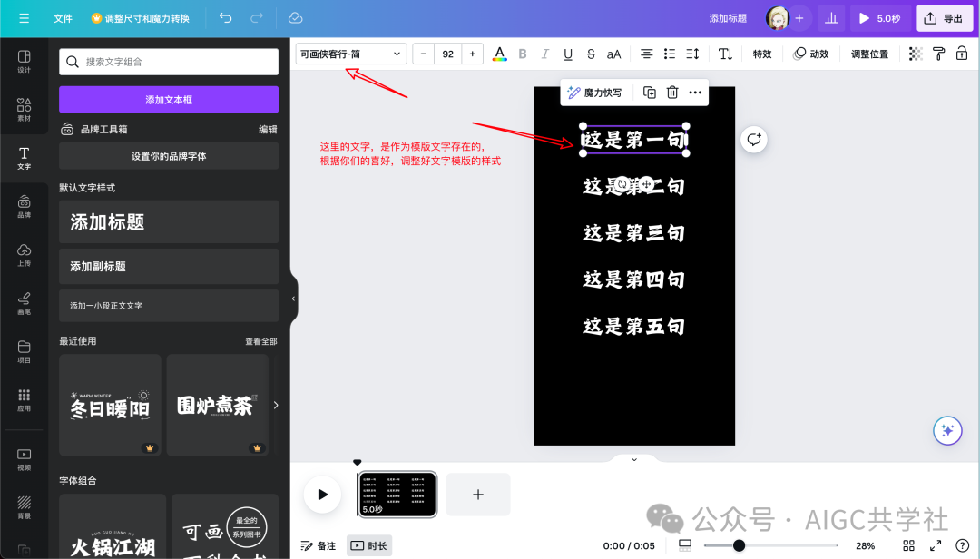
Task: Click the copy style paint roller icon
Action: [x=939, y=54]
